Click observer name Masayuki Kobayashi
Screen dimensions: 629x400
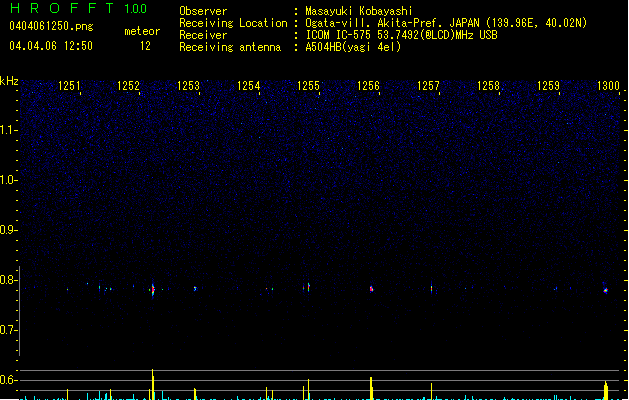pos(359,11)
